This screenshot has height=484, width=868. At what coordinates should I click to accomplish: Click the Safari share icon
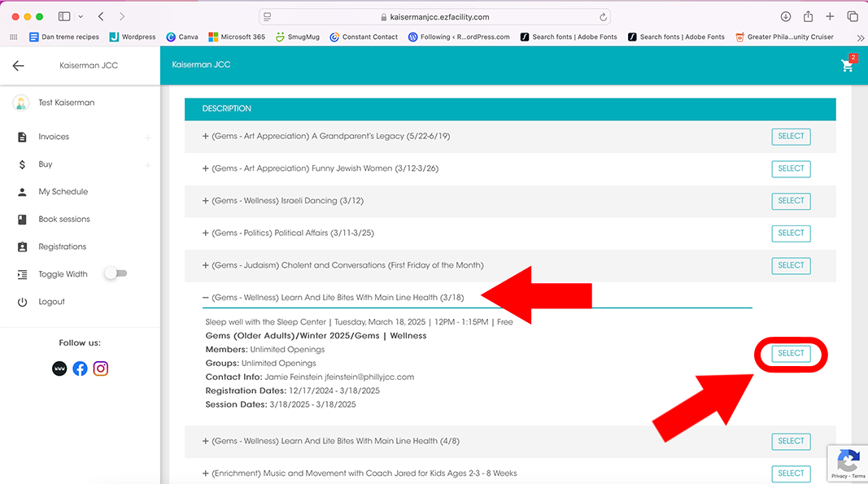(808, 16)
